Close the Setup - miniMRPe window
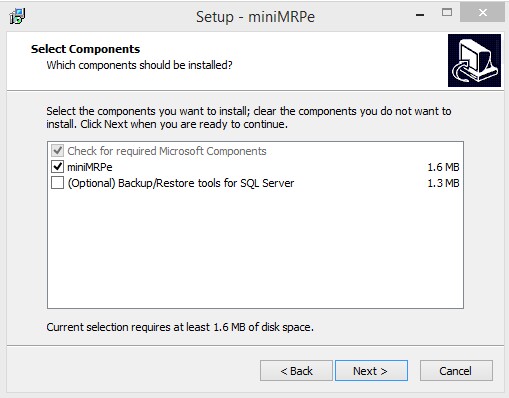 (x=482, y=13)
